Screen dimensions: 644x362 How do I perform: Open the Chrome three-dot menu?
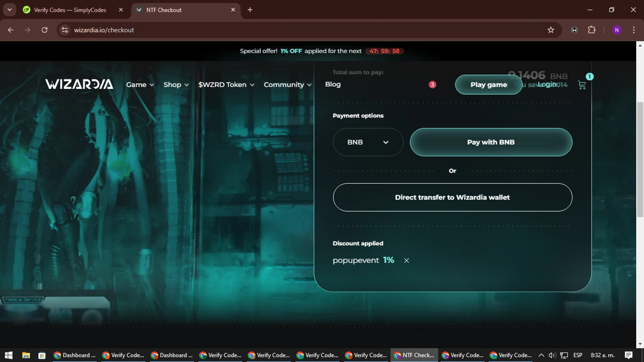coord(634,30)
